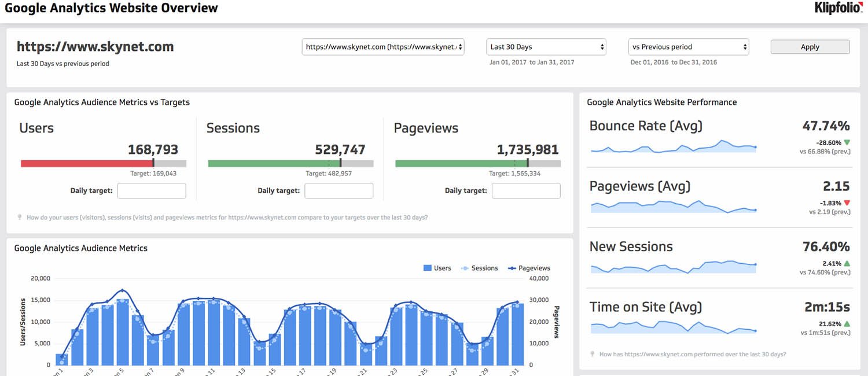Click the green up arrow beside Time on Site
868x376 pixels.
(847, 324)
